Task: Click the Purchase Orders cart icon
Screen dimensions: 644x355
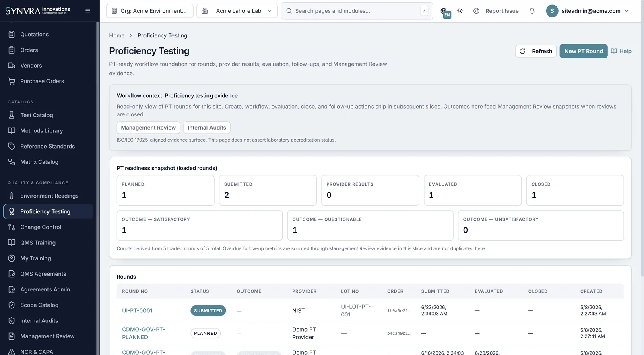Action: 12,81
